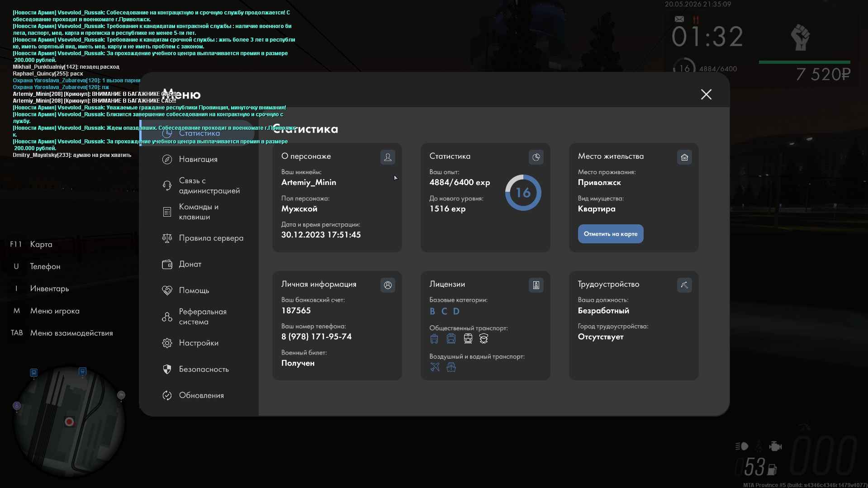The height and width of the screenshot is (488, 868).
Task: Click the train license icon
Action: coord(468,338)
